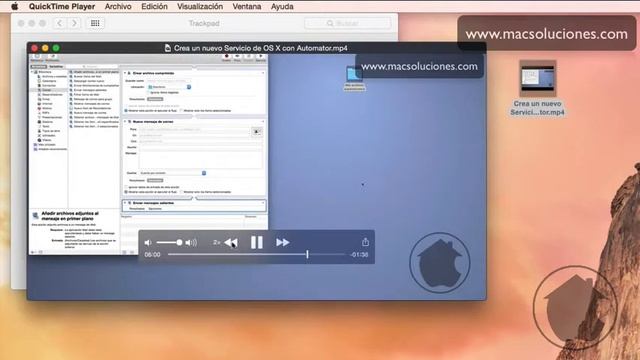Select the desktop movie file thumbnail

pos(538,78)
